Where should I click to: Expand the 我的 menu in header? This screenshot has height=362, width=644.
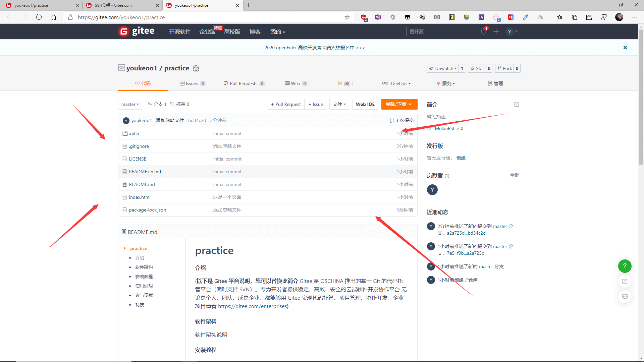pyautogui.click(x=278, y=32)
